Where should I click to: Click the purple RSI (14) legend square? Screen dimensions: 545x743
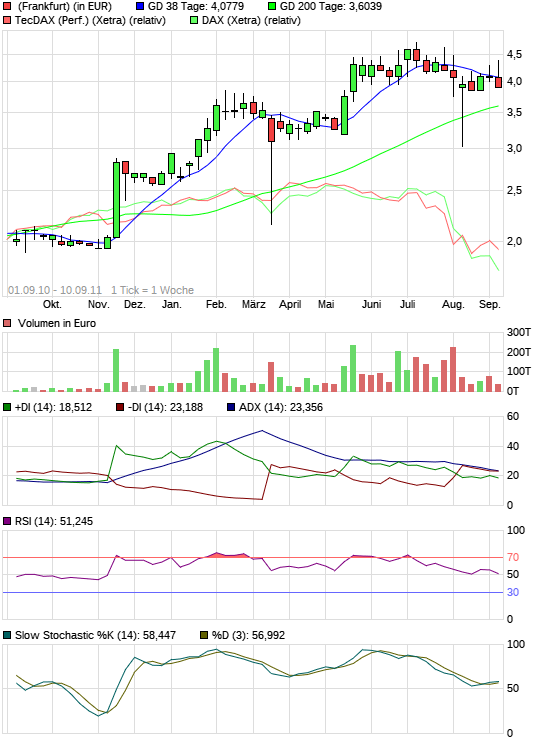7,521
